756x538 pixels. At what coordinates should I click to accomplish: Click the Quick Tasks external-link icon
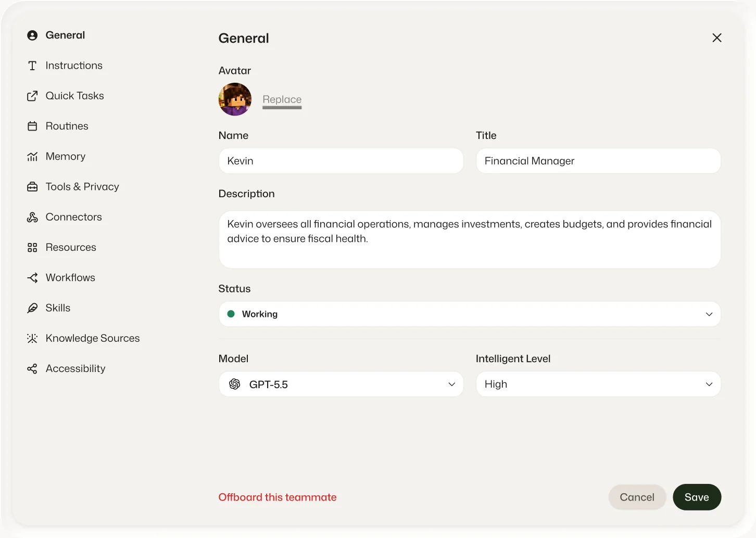coord(32,96)
